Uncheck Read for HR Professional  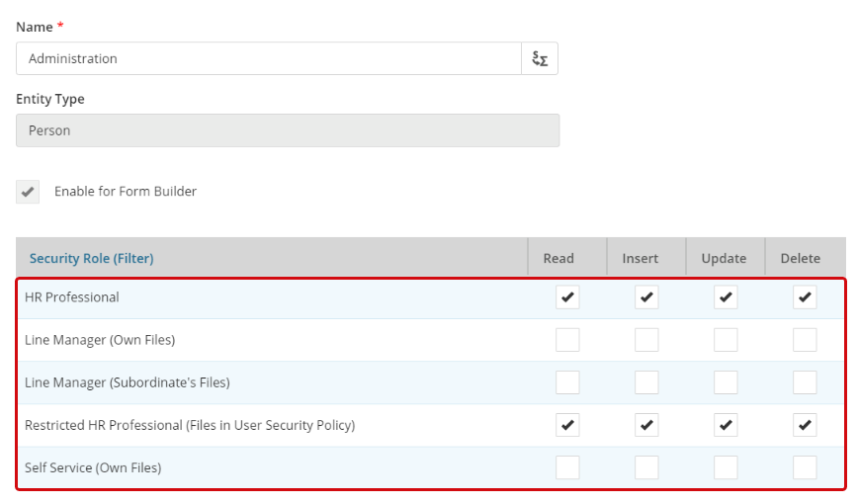567,297
